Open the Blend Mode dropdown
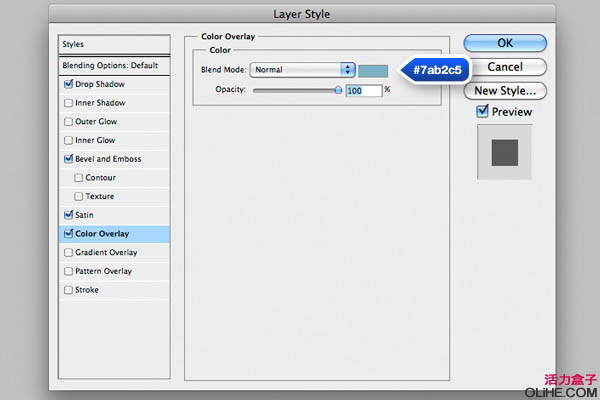Image resolution: width=600 pixels, height=400 pixels. click(302, 70)
